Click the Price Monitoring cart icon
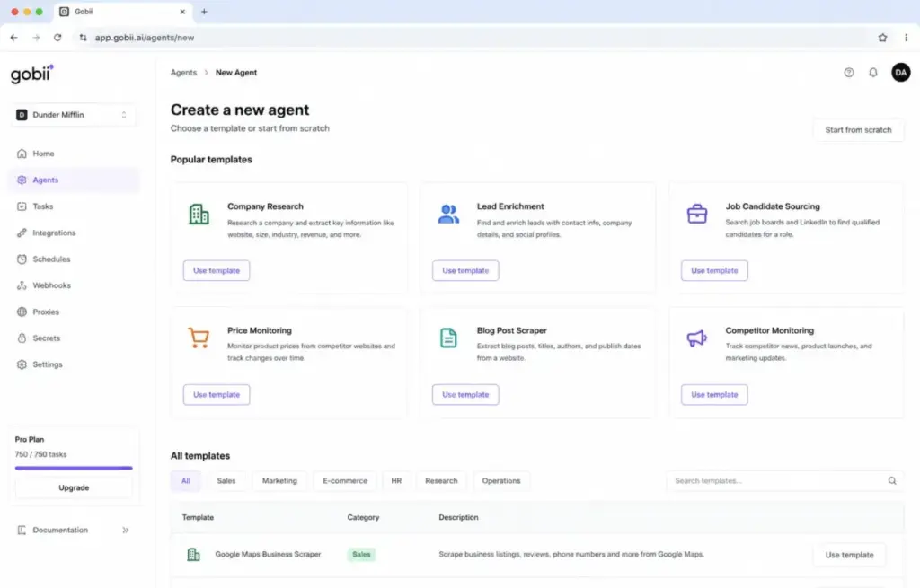Image resolution: width=920 pixels, height=588 pixels. tap(199, 338)
